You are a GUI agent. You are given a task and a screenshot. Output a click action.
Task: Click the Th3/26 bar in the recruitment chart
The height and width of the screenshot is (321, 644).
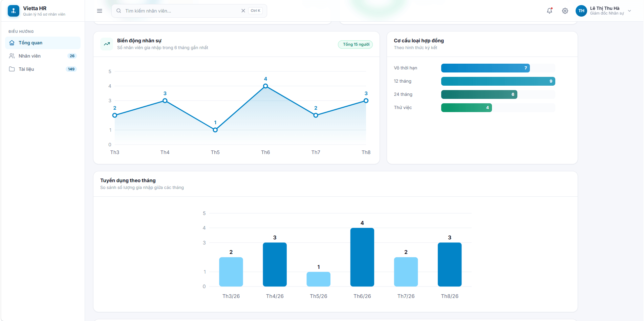click(x=231, y=272)
